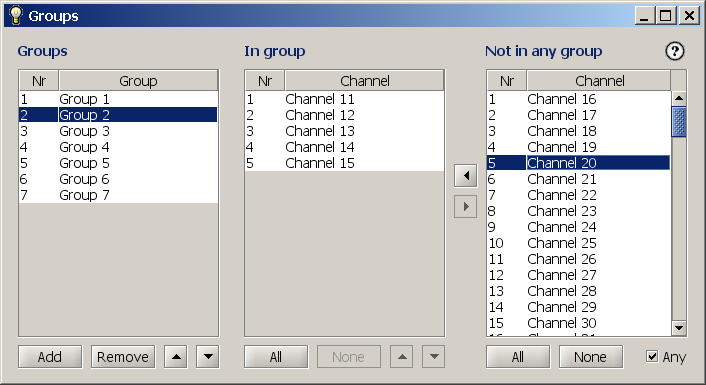
Task: Select Group 6 in the Groups list
Action: [118, 179]
